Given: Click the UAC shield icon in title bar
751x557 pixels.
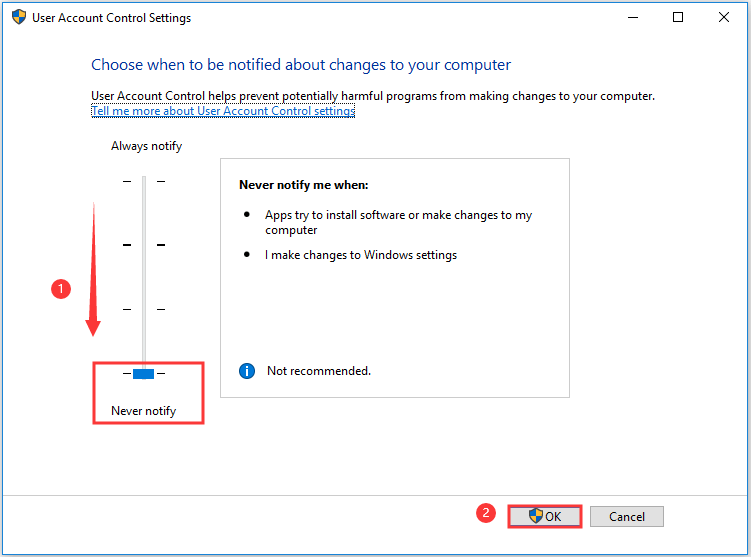Looking at the screenshot, I should pos(19,17).
